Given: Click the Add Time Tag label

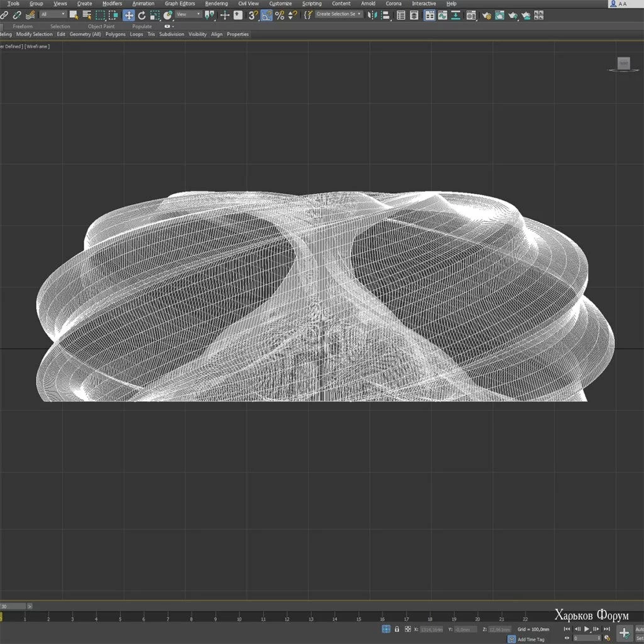Looking at the screenshot, I should tap(531, 639).
